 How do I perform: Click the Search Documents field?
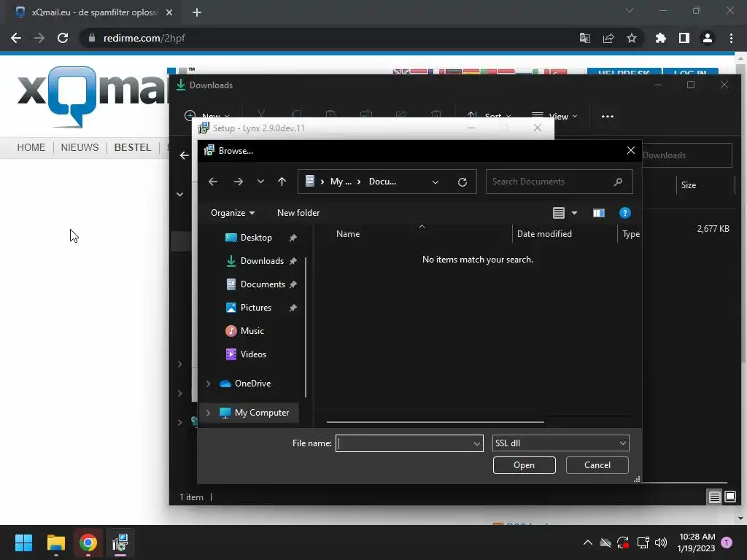tap(559, 182)
